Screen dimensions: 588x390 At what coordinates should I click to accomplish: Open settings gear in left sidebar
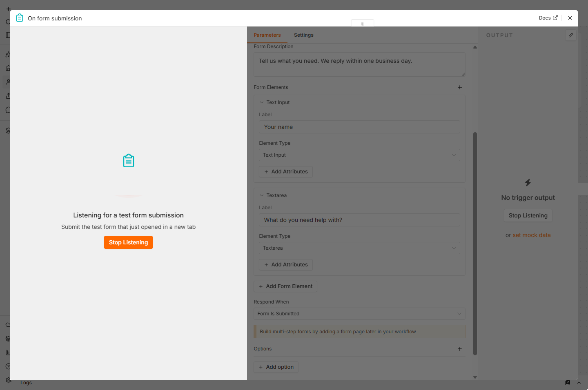pyautogui.click(x=8, y=380)
